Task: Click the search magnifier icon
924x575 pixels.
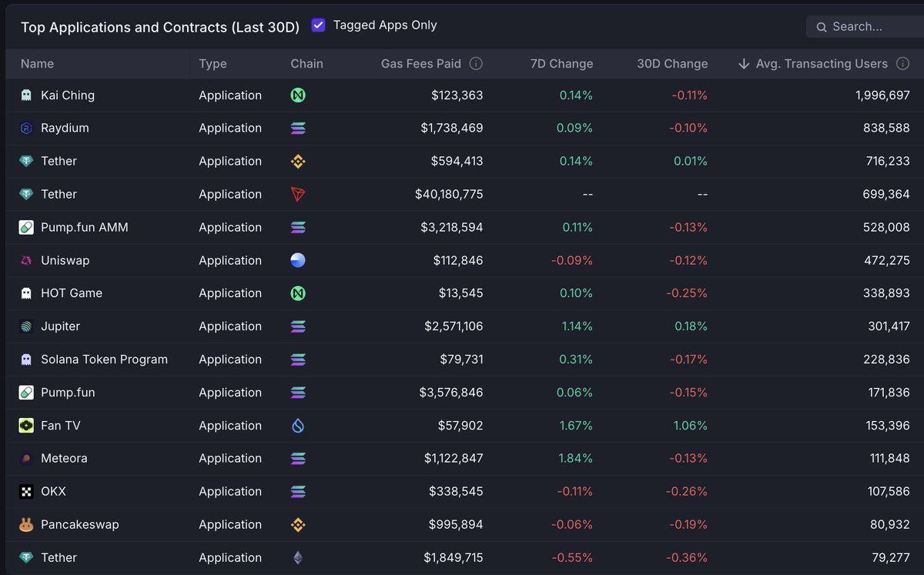Action: [x=822, y=27]
